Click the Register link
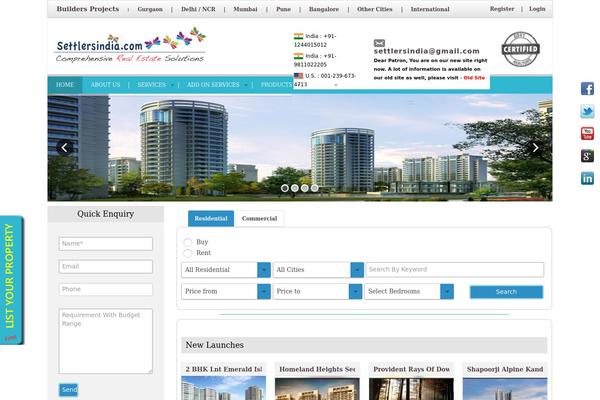 tap(502, 9)
